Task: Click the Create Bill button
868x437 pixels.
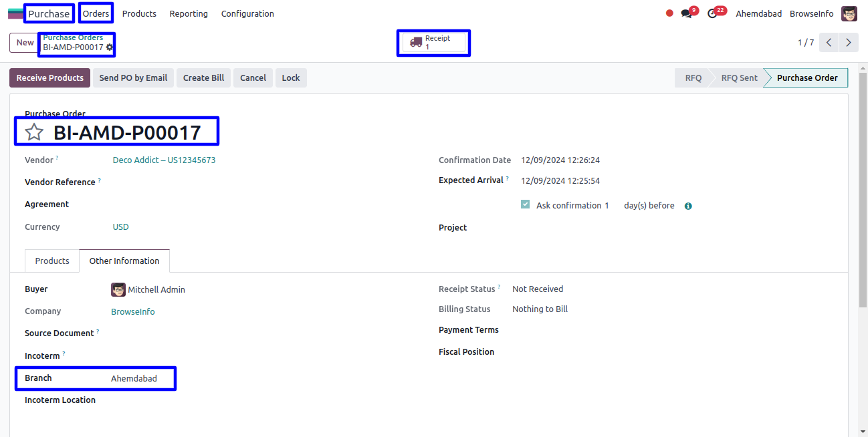Action: [x=203, y=78]
